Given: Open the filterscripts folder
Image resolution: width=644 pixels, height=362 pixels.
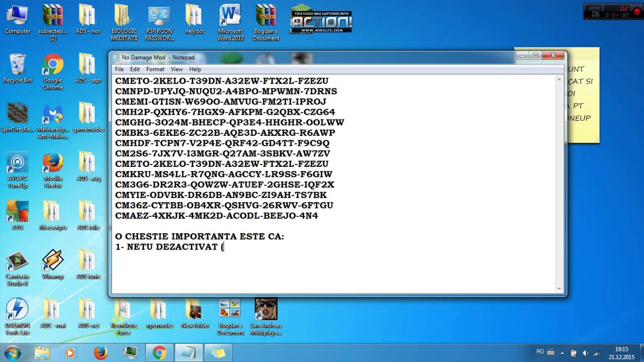Looking at the screenshot, I should coord(53,216).
